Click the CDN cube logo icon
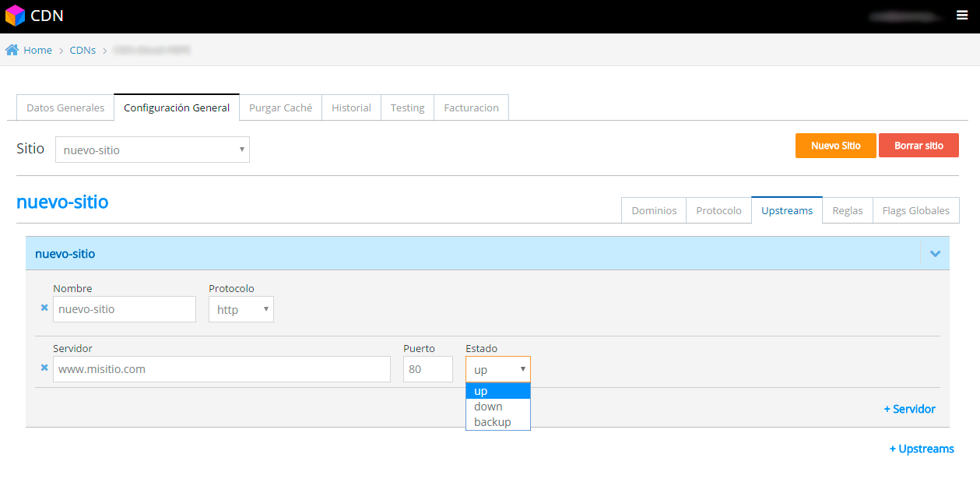This screenshot has width=980, height=479. tap(15, 16)
